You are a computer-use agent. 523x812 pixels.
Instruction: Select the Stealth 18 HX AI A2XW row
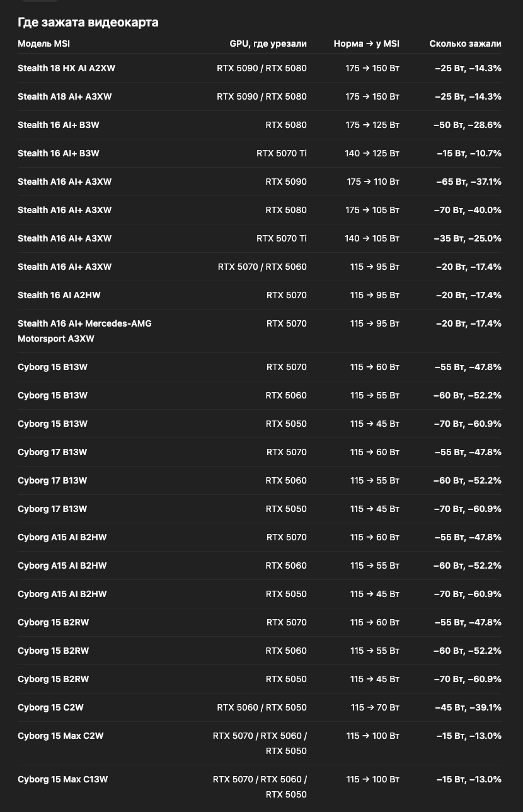coord(260,68)
